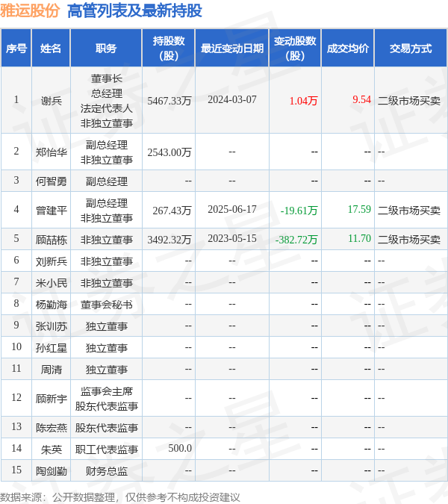
Task: Click 副总经理 in 何智勇's row
Action: 106,181
